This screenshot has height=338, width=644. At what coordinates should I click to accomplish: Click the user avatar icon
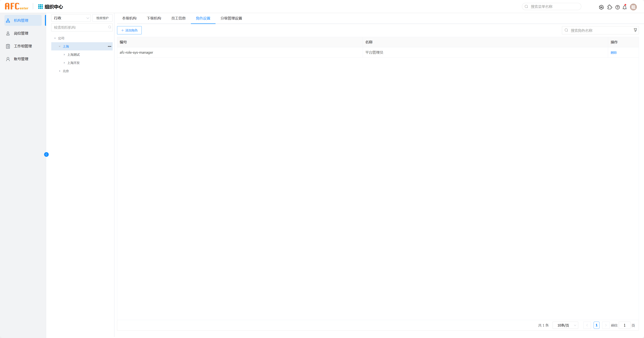coord(633,7)
